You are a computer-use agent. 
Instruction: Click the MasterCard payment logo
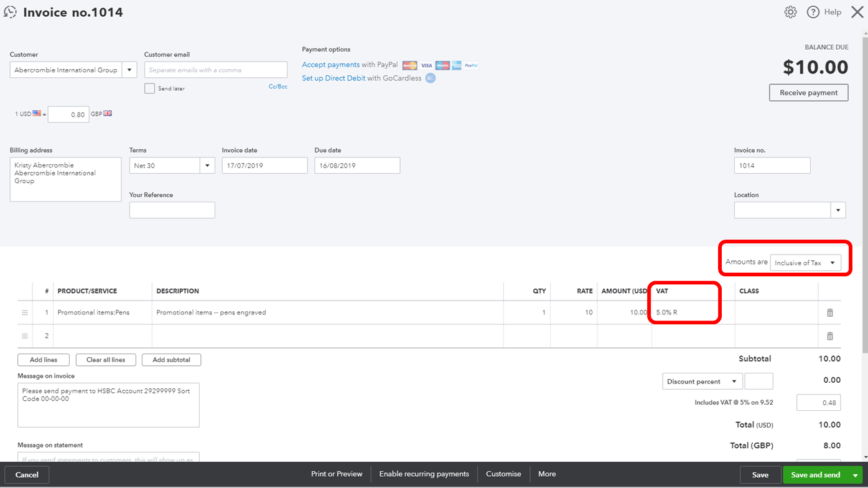(x=409, y=65)
